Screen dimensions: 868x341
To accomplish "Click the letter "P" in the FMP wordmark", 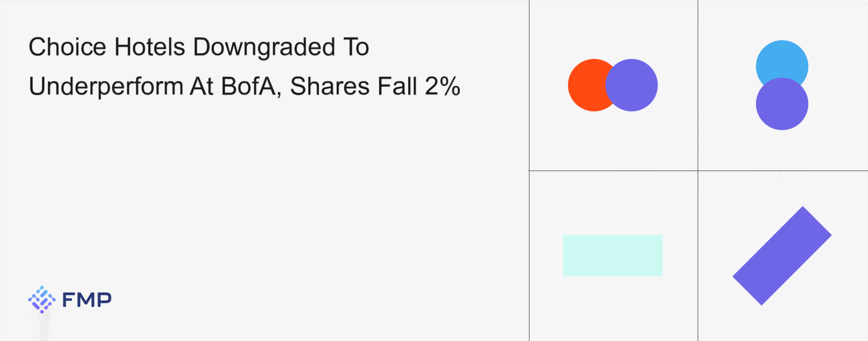I will tap(104, 300).
